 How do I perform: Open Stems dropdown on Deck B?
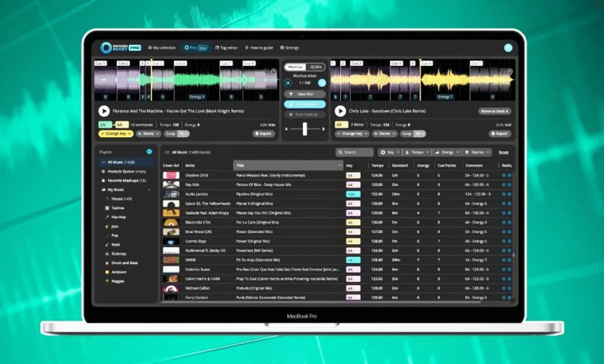[384, 134]
